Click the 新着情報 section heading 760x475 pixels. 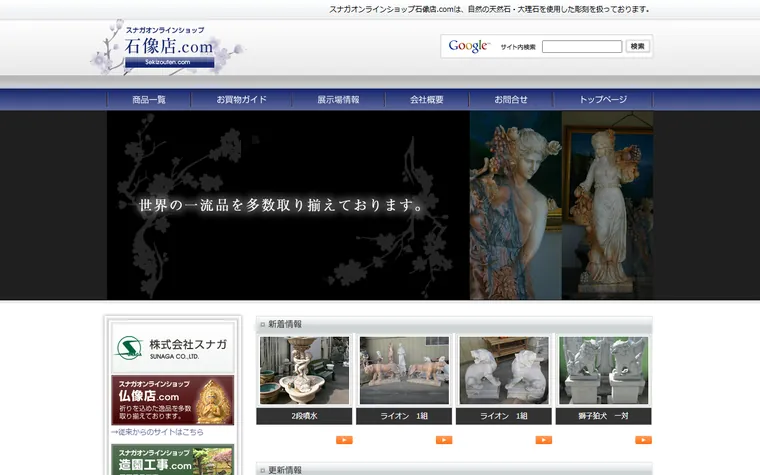tap(285, 324)
